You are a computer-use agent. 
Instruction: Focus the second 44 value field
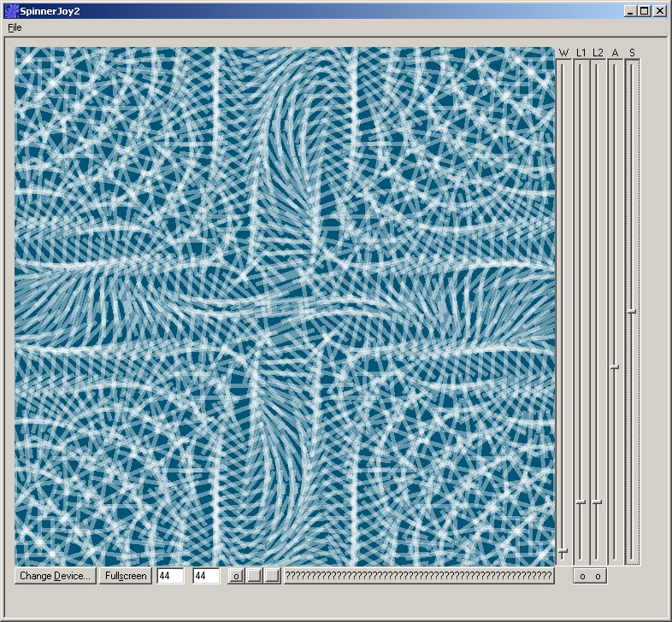tap(206, 576)
